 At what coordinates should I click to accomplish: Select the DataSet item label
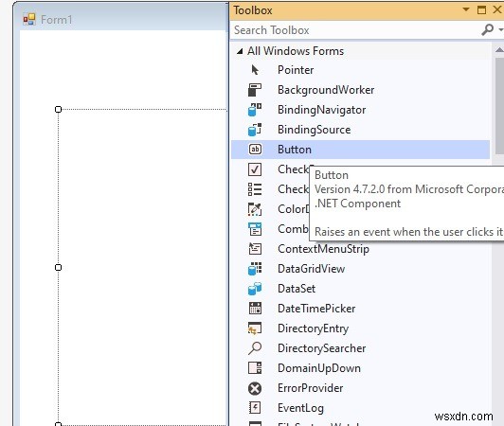coord(297,289)
